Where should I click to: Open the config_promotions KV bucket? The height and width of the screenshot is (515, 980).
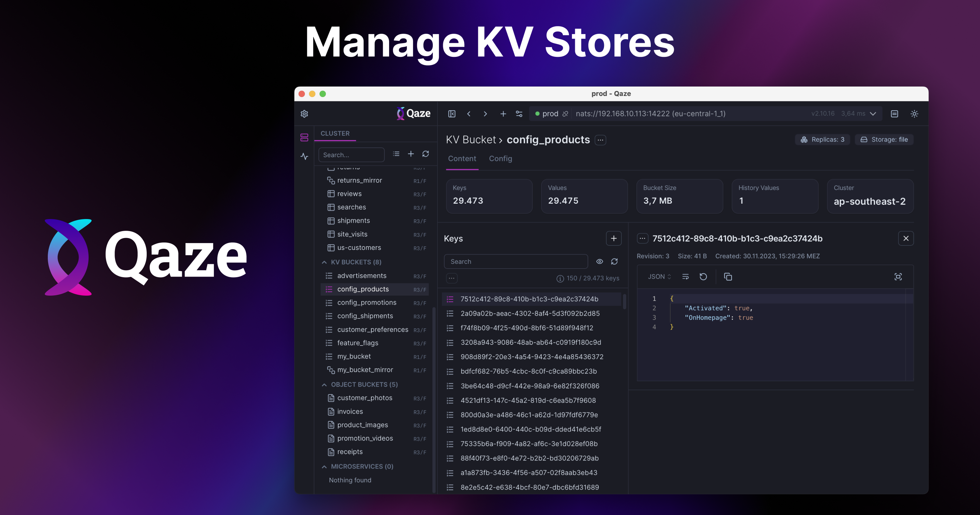375,303
